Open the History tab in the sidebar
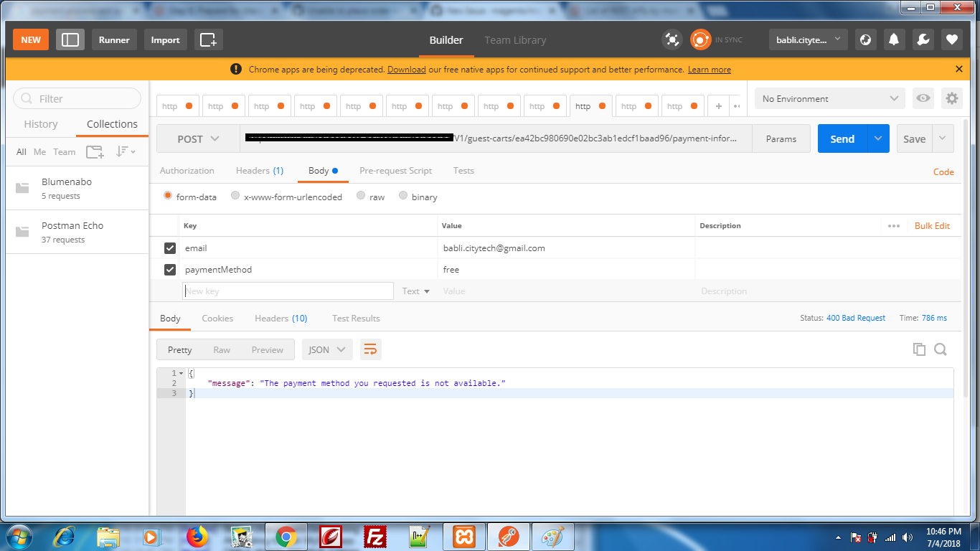The image size is (980, 551). (41, 123)
